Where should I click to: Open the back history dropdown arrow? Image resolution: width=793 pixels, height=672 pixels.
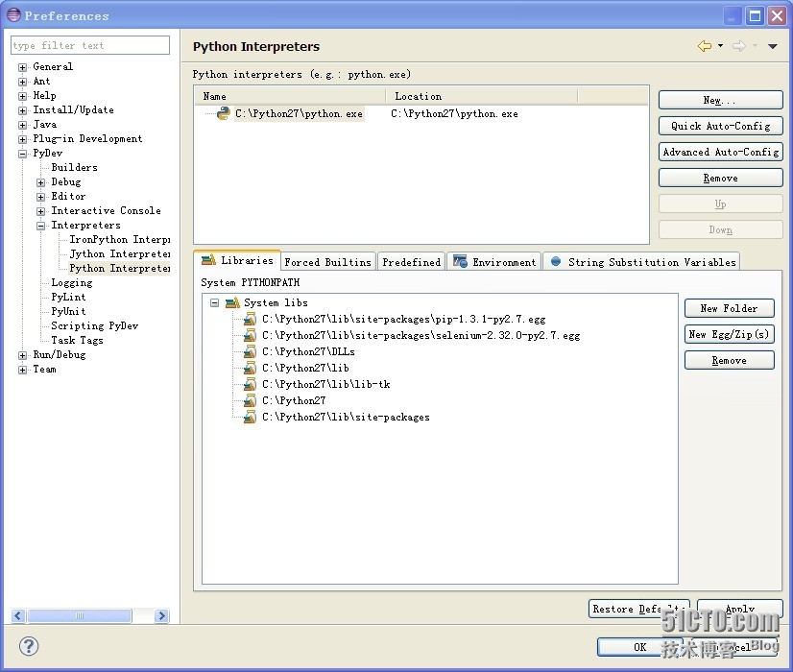click(720, 46)
